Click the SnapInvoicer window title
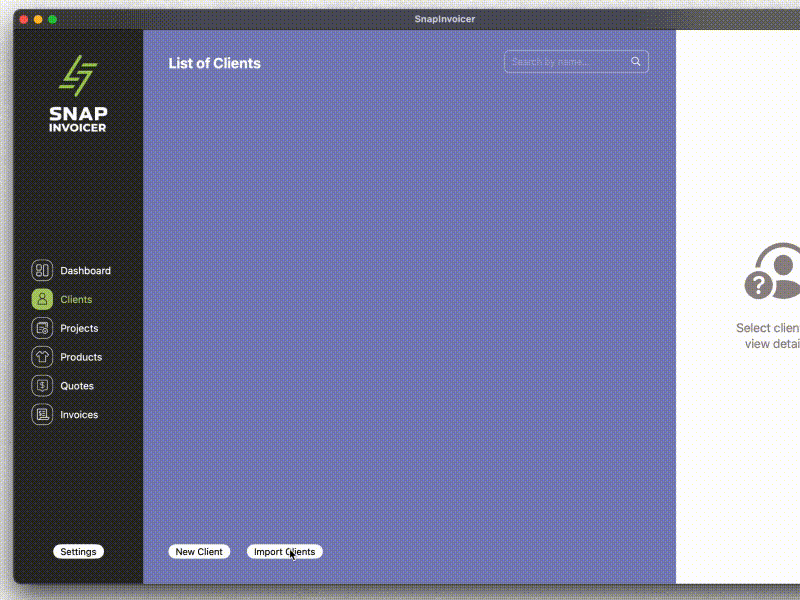Screen dimensions: 800x600 click(x=444, y=19)
